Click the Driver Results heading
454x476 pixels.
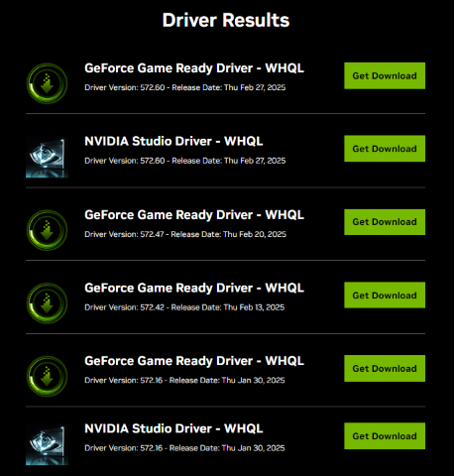click(x=226, y=20)
